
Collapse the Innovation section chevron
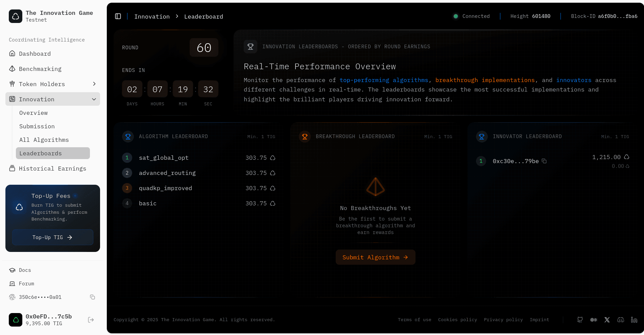(94, 99)
